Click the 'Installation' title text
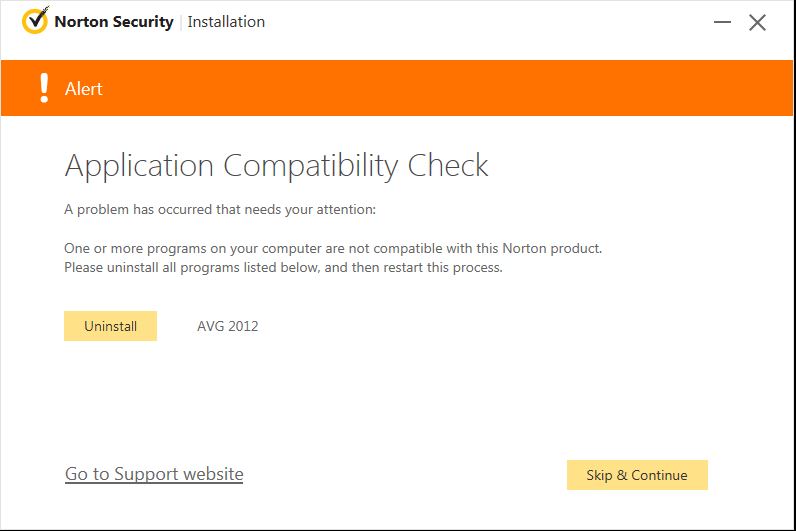Screen dimensions: 796x531 [226, 21]
